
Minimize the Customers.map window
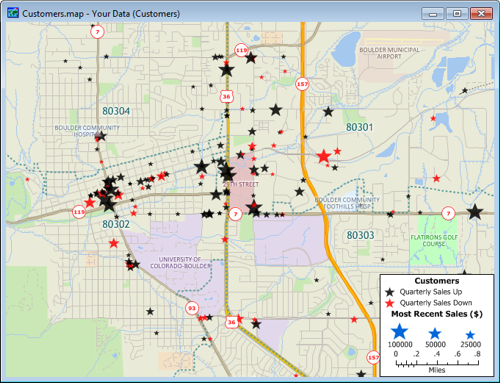433,14
